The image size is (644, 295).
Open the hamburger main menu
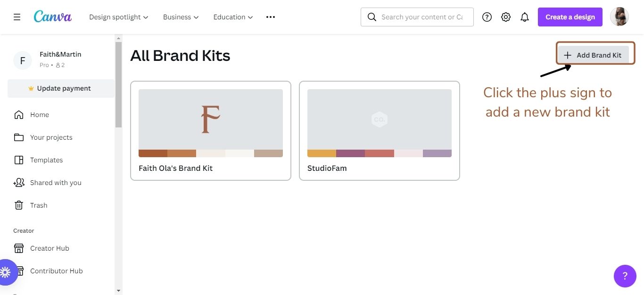pyautogui.click(x=17, y=17)
